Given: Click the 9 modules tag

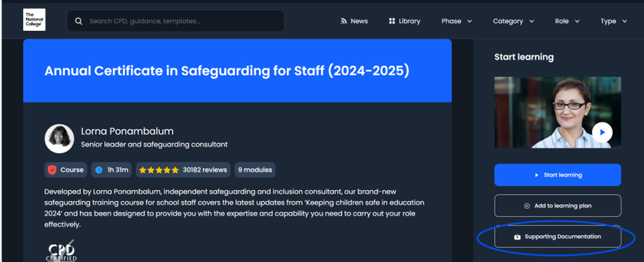Looking at the screenshot, I should (x=255, y=170).
